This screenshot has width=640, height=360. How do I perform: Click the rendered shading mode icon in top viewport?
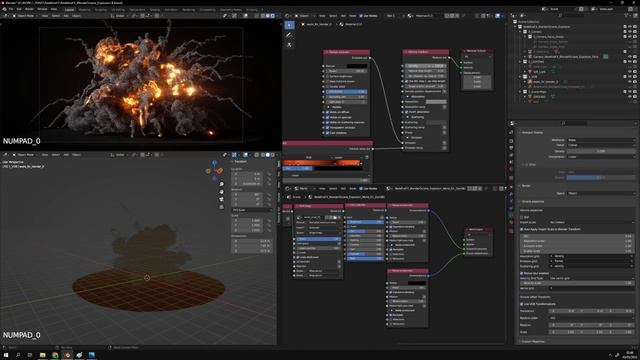273,16
